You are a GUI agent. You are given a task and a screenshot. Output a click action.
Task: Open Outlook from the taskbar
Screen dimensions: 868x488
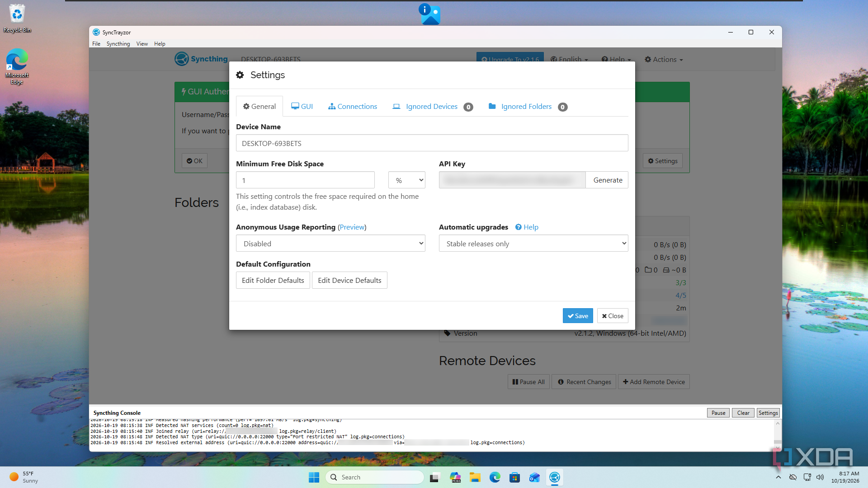pyautogui.click(x=534, y=477)
